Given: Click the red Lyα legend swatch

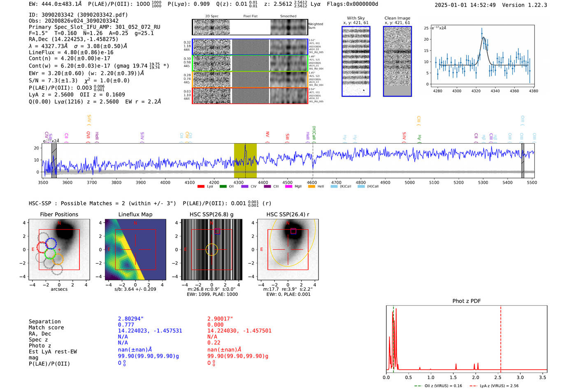Looking at the screenshot, I should [x=201, y=187].
